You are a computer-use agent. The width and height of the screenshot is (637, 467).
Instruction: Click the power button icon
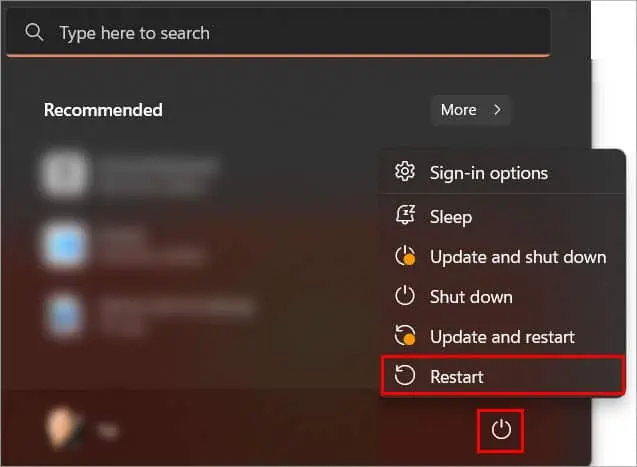coord(502,430)
